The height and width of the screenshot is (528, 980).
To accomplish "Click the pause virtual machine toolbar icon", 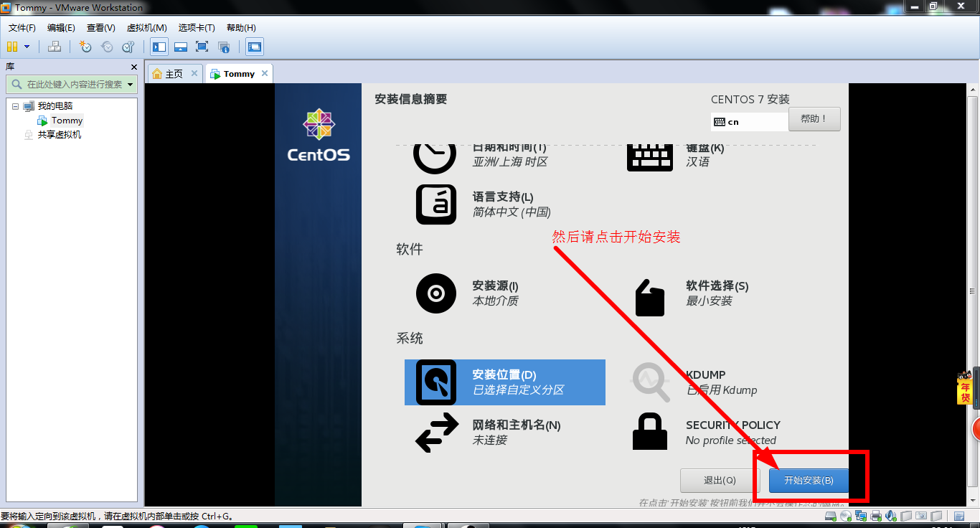I will point(11,47).
